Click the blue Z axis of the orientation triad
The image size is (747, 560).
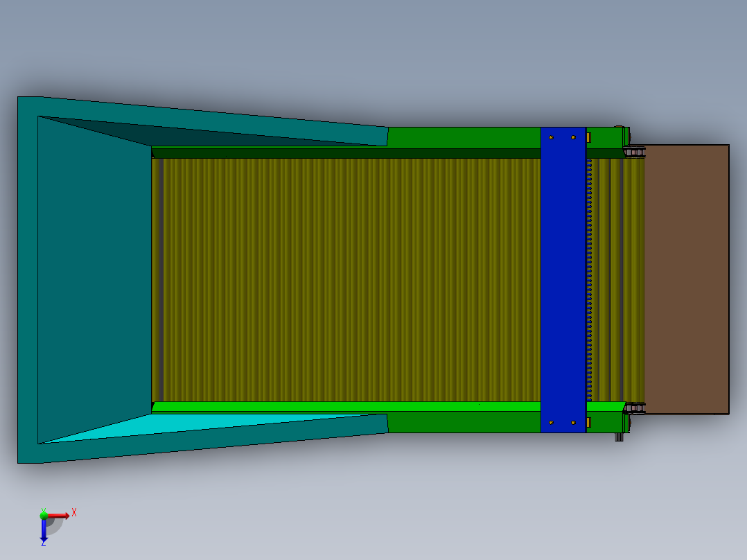(x=44, y=530)
